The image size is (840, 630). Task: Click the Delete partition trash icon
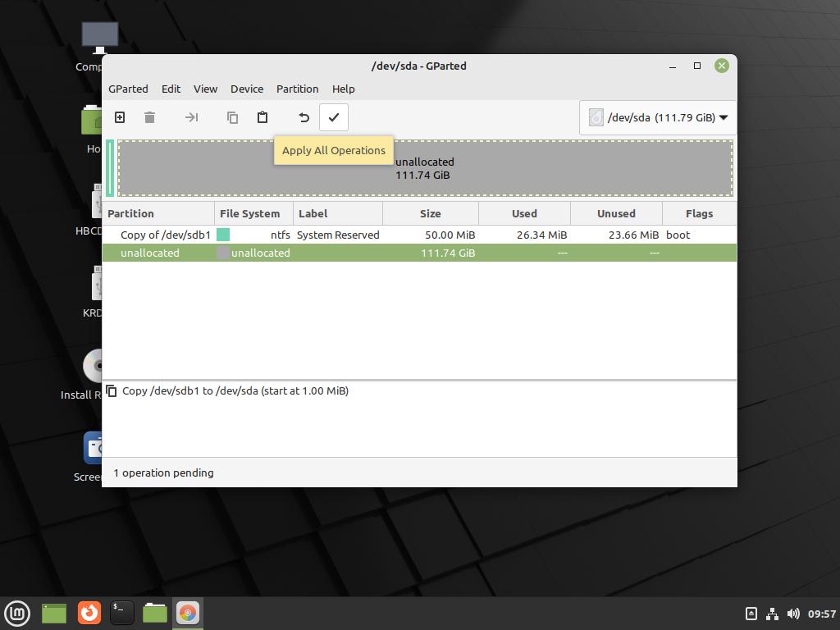(x=149, y=117)
